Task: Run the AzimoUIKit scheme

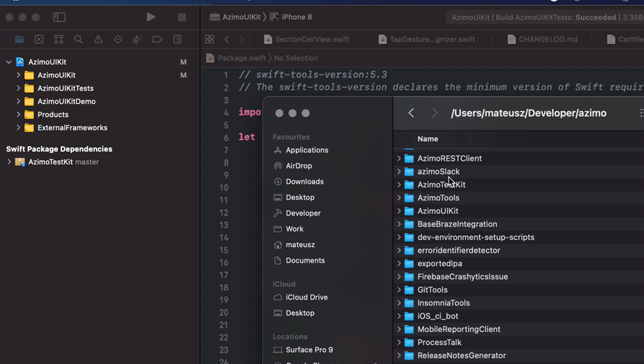Action: click(x=151, y=17)
